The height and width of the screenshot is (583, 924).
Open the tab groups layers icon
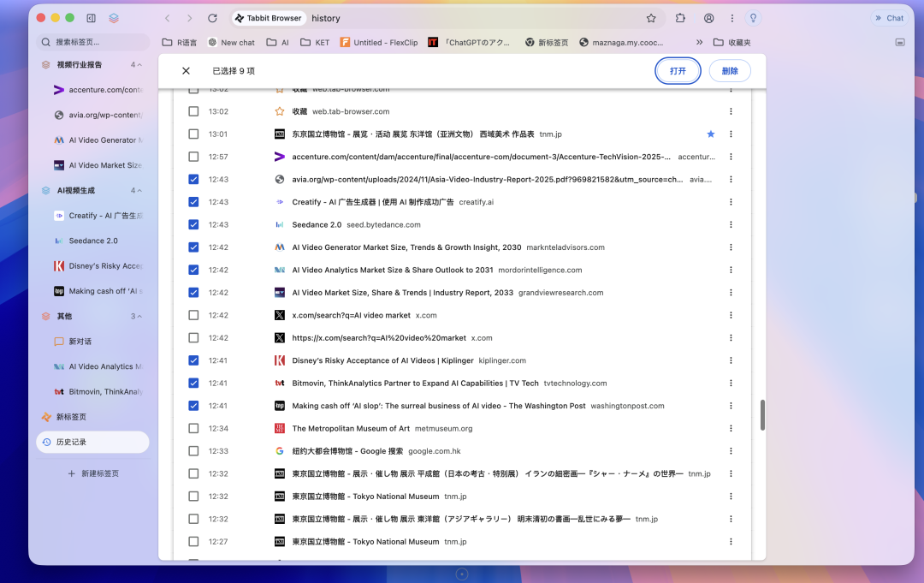tap(114, 18)
